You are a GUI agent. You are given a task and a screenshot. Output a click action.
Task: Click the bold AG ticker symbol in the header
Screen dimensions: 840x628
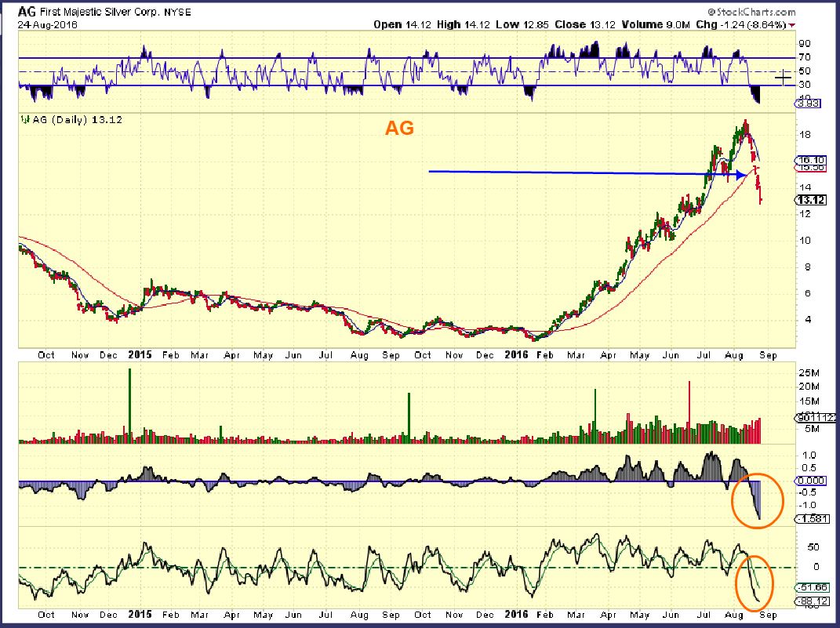27,11
